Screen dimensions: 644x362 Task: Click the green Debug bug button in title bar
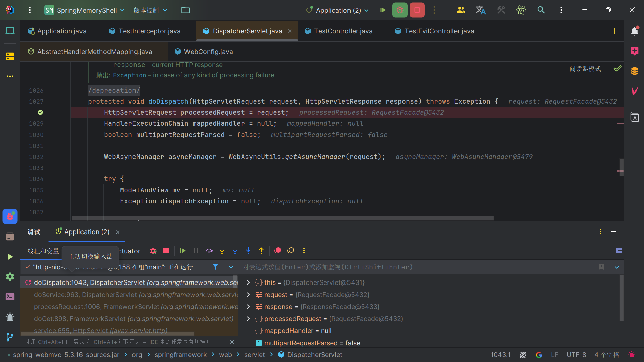tap(400, 10)
